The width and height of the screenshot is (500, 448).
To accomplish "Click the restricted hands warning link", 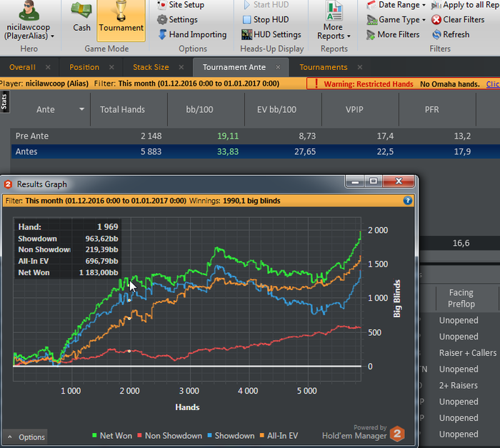I will [493, 84].
